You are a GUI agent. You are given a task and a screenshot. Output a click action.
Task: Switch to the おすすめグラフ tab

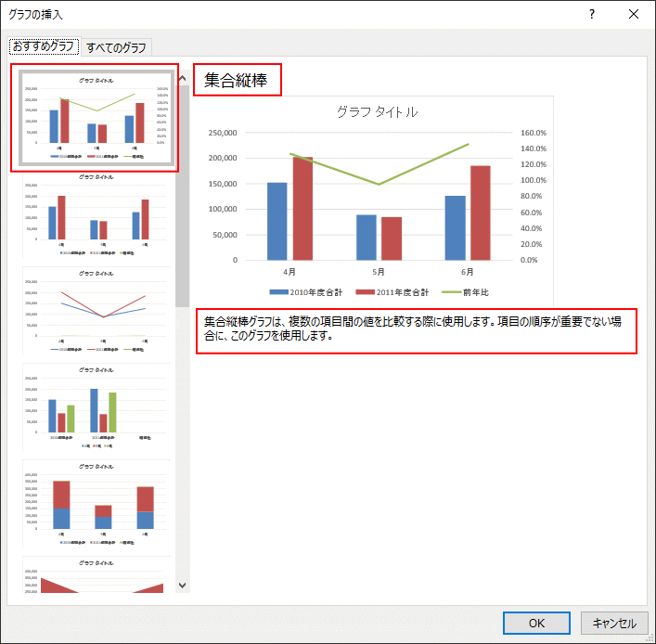click(44, 46)
